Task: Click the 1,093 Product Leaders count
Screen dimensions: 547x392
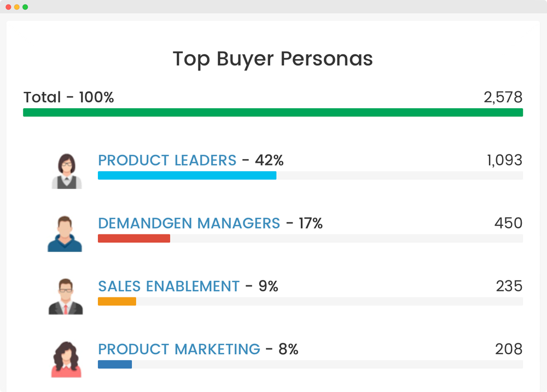Action: coord(504,160)
